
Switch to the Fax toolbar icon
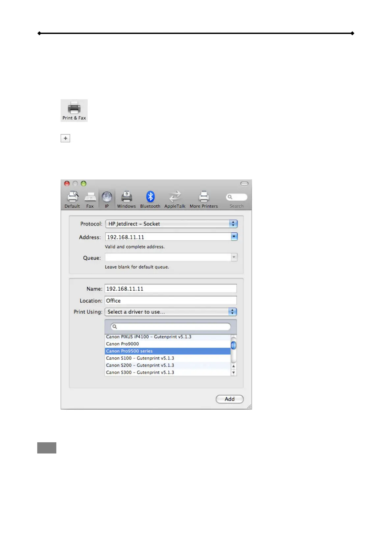coord(90,200)
